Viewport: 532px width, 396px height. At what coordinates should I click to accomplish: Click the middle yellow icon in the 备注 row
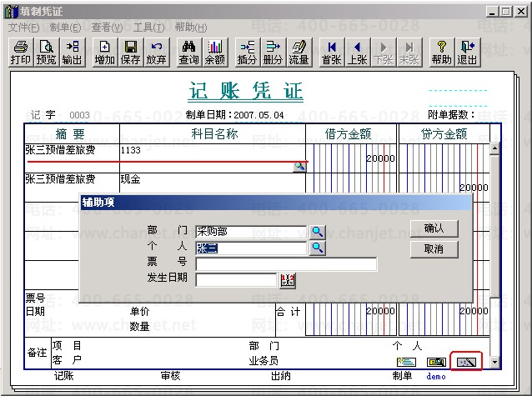coord(436,362)
